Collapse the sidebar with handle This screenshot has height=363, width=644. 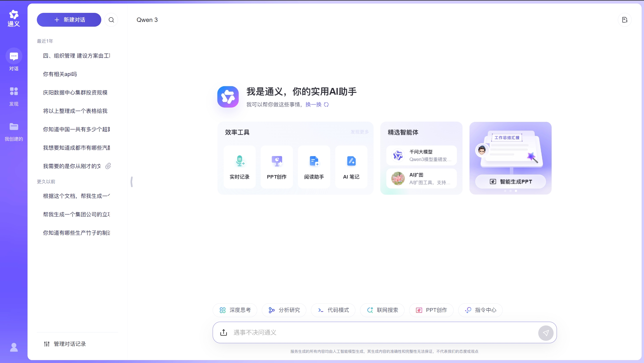[132, 182]
